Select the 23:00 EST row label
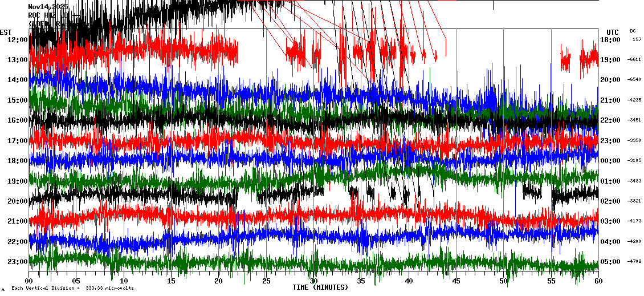Viewport: 644px width, 296px height. coord(18,262)
